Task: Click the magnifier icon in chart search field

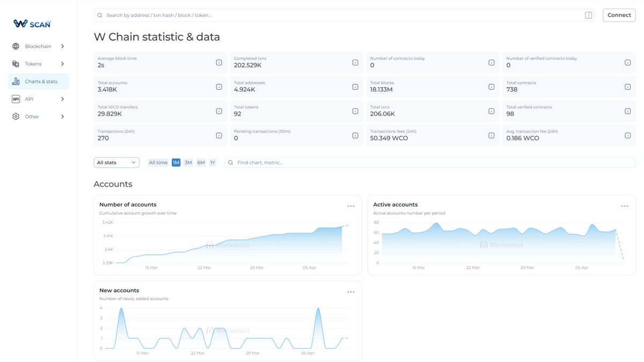Action: 230,162
